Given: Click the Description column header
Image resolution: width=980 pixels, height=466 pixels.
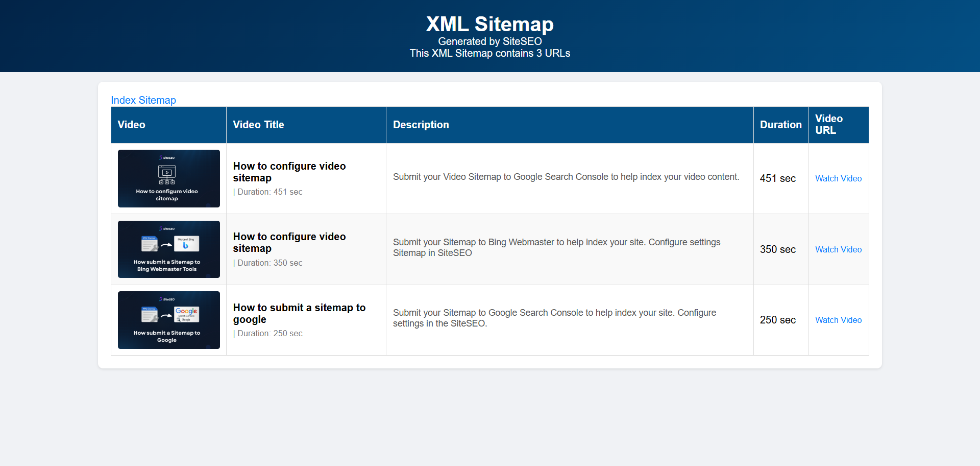Looking at the screenshot, I should pyautogui.click(x=570, y=125).
